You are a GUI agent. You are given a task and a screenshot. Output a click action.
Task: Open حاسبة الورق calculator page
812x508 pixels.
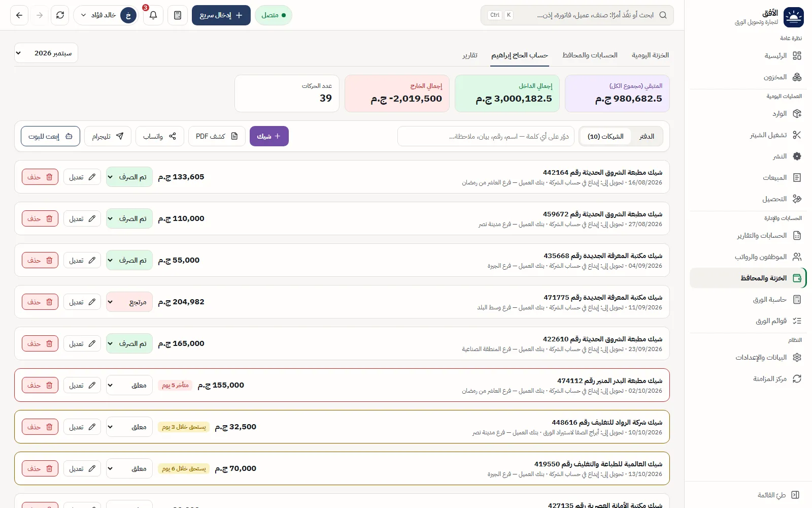pyautogui.click(x=748, y=300)
